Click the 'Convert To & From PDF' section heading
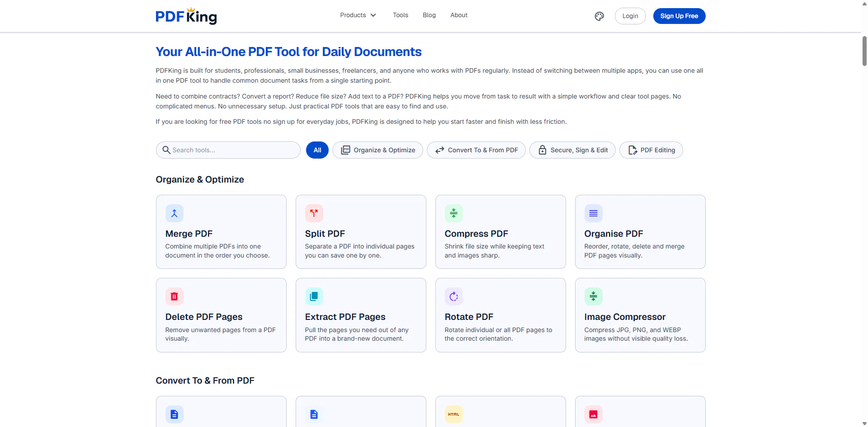The image size is (868, 427). click(205, 380)
